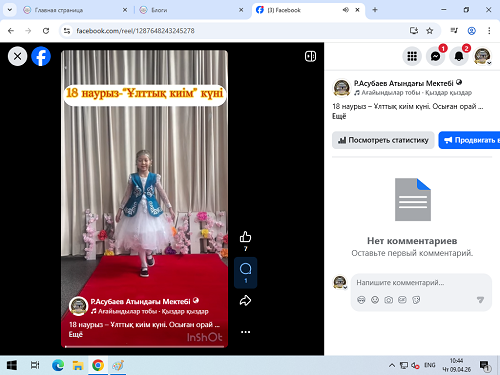Change the ENG input language
The width and height of the screenshot is (500, 375).
pos(430,365)
